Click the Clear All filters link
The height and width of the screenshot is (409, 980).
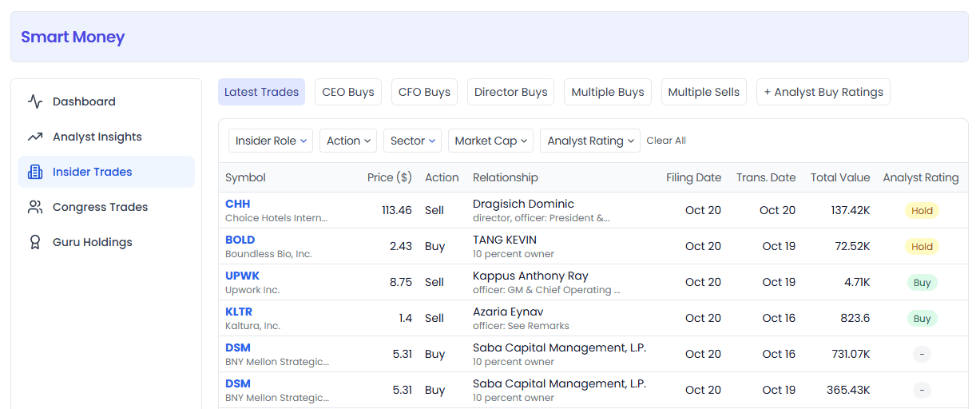click(666, 141)
